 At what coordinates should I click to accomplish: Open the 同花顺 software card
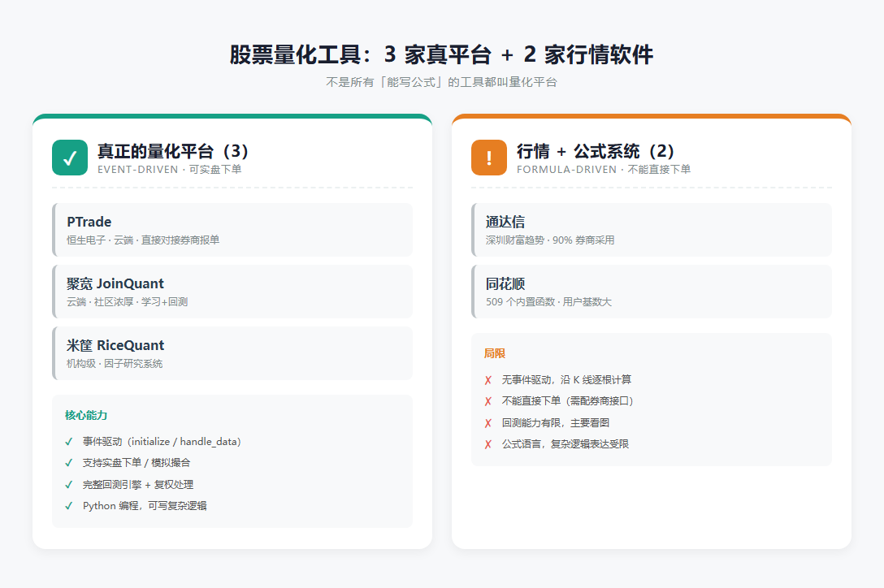click(652, 292)
